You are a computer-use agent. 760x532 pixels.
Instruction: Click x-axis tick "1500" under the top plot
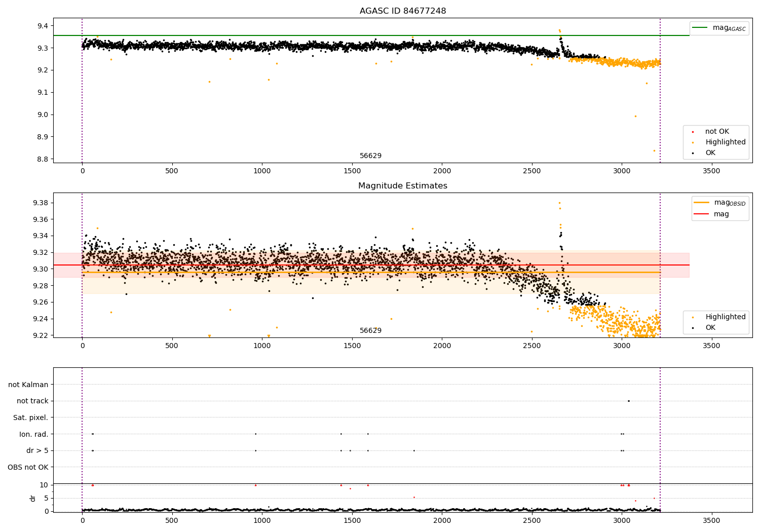coord(352,171)
